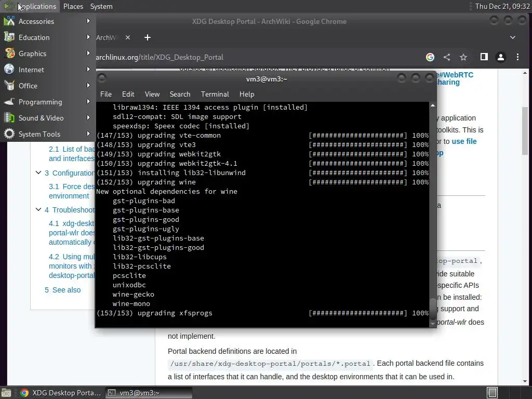Expand Office submenu arrow
Viewport: 532px width, 399px height.
(x=88, y=86)
